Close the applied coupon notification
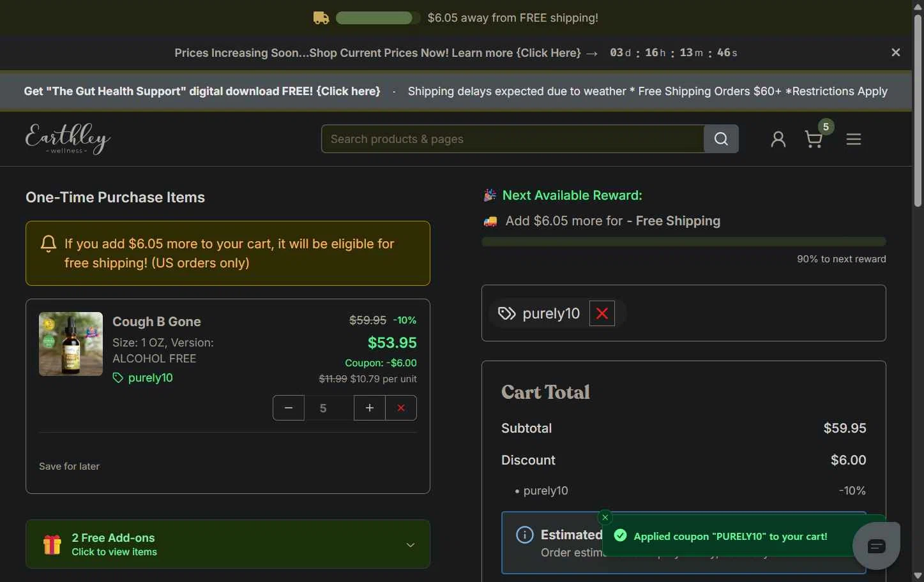Screen dimensions: 924x582 tap(605, 518)
